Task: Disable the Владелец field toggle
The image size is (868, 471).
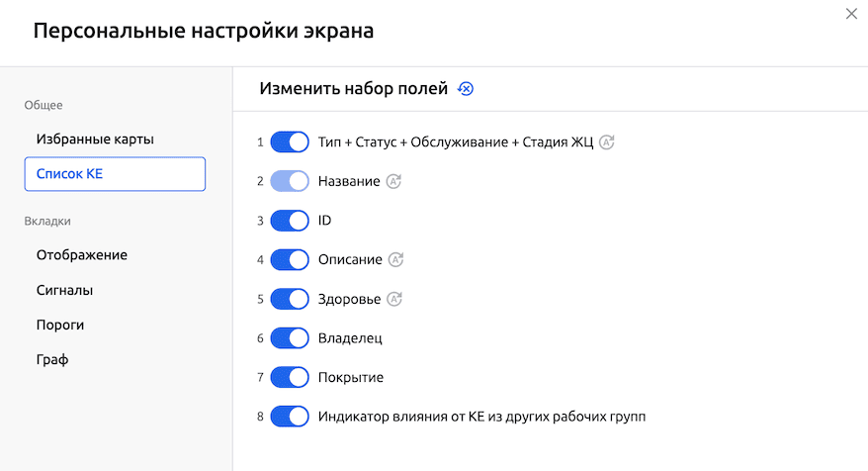Action: coord(290,338)
